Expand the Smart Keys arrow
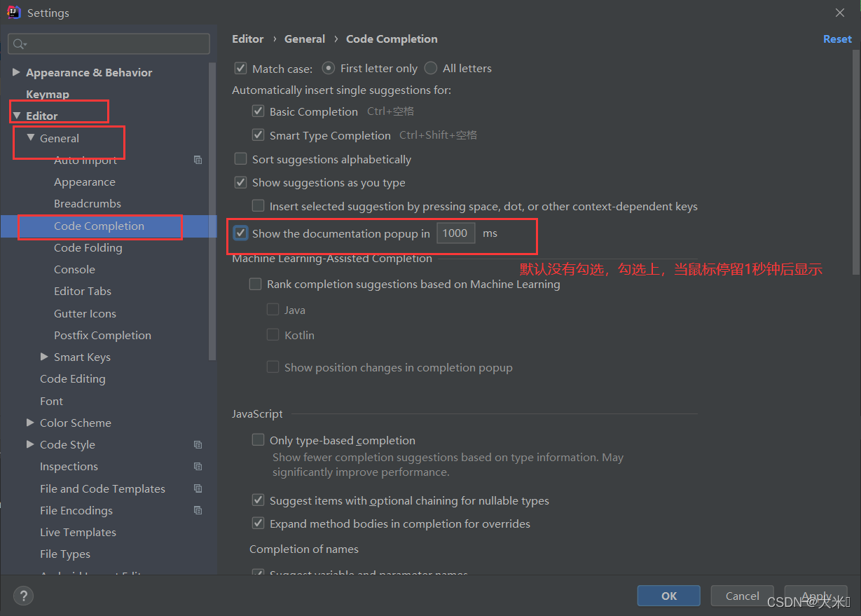This screenshot has width=861, height=616. coord(44,357)
